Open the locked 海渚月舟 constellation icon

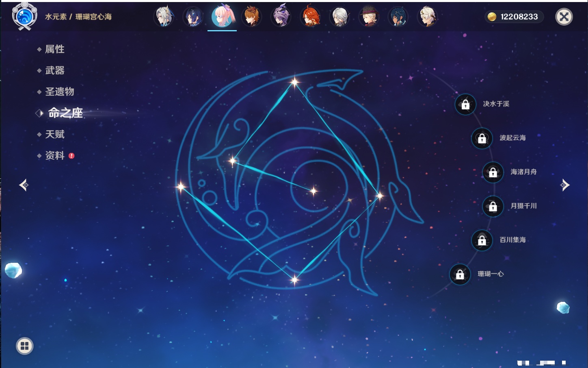click(x=493, y=172)
